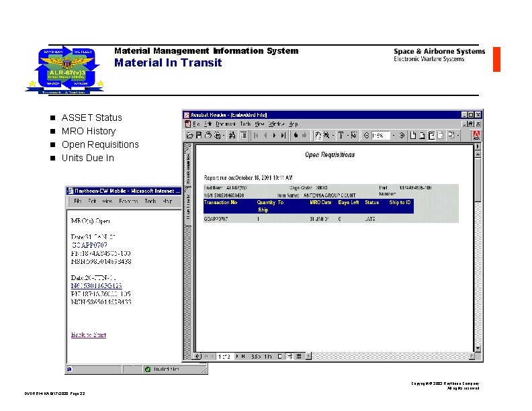Click vertical scrollbar up arrow in Acrobat
532x411 pixels.
tap(478, 154)
